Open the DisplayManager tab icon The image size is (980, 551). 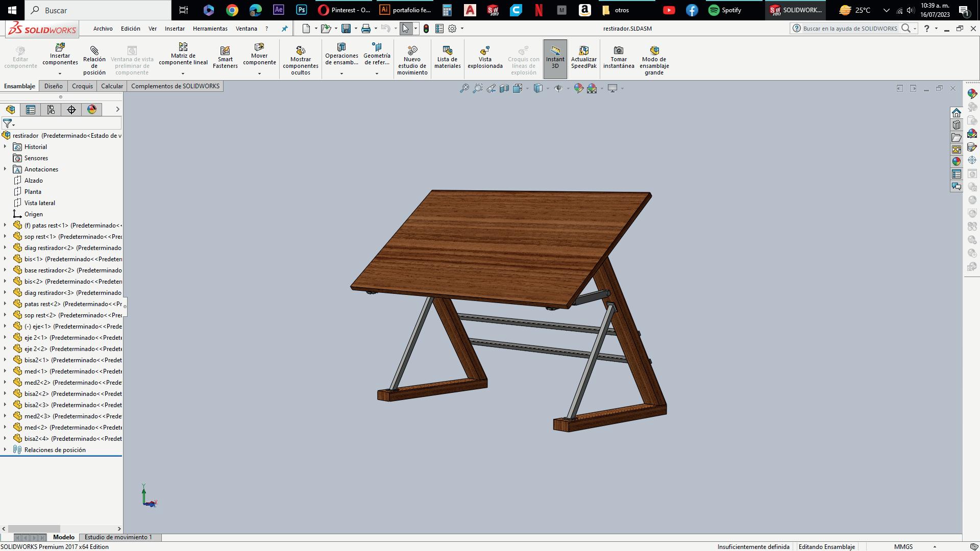click(x=92, y=110)
